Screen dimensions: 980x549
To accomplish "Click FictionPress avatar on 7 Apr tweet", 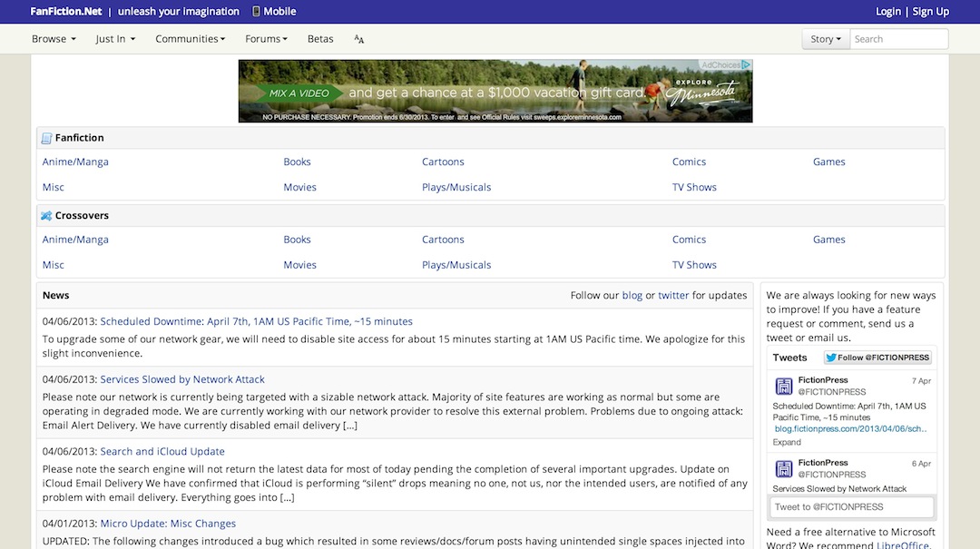I will (784, 386).
